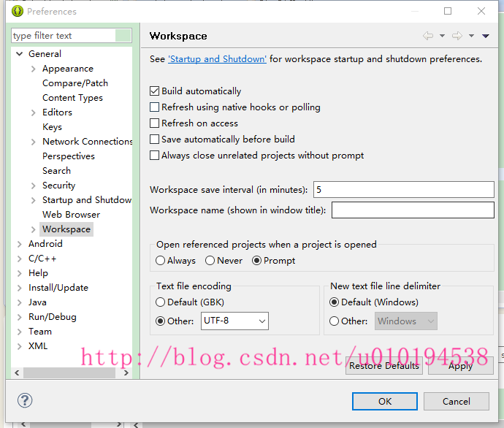Screen dimensions: 504x428
Task: Expand the Help preferences node
Action: (x=20, y=273)
